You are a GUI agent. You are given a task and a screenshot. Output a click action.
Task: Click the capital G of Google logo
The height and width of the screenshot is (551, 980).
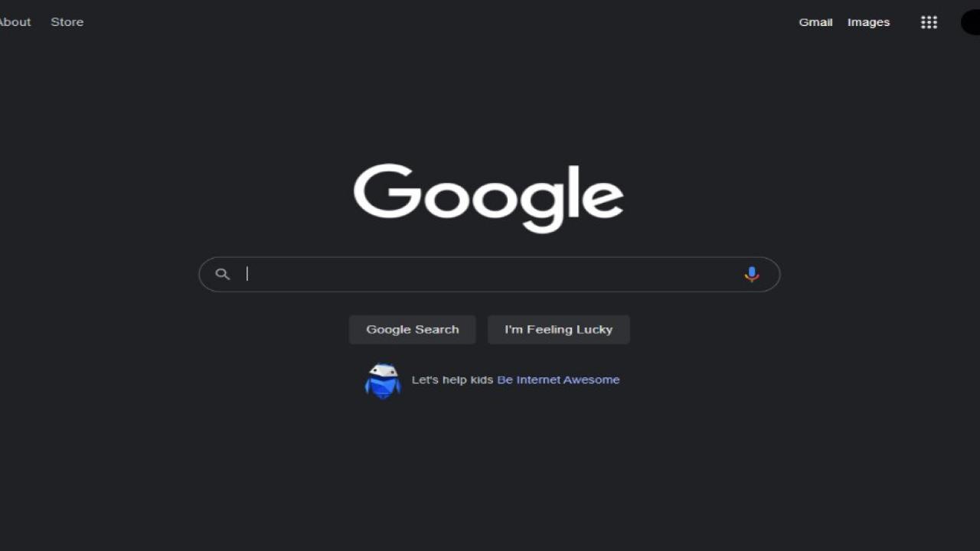click(386, 190)
